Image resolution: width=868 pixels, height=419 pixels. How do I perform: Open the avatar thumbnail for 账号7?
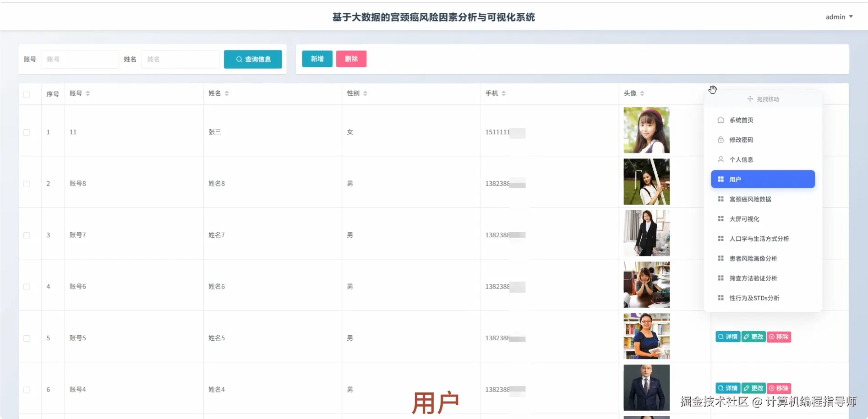point(646,233)
